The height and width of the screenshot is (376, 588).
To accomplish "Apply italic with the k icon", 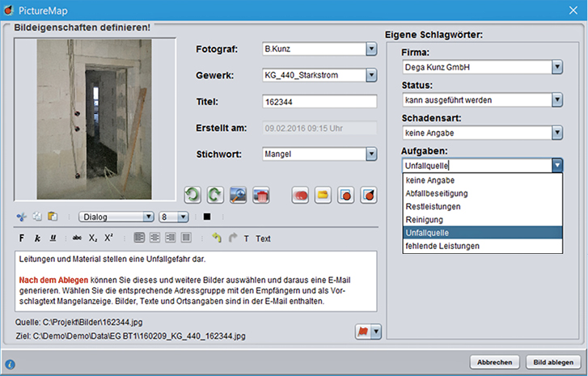I will coord(37,239).
